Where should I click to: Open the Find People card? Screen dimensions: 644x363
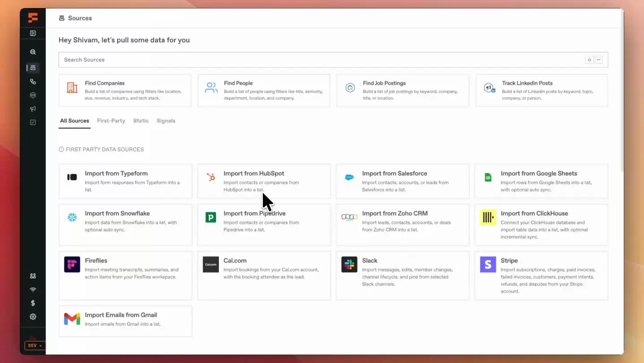264,91
